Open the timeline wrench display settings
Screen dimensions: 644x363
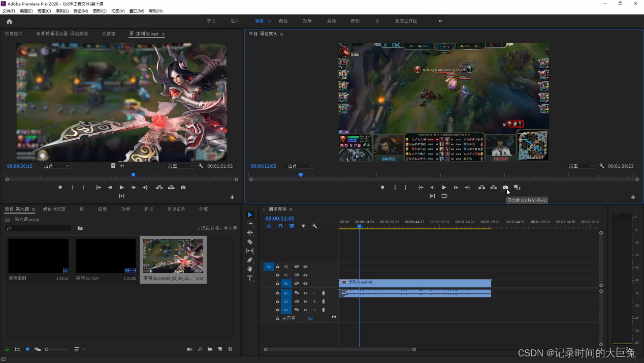click(x=315, y=226)
